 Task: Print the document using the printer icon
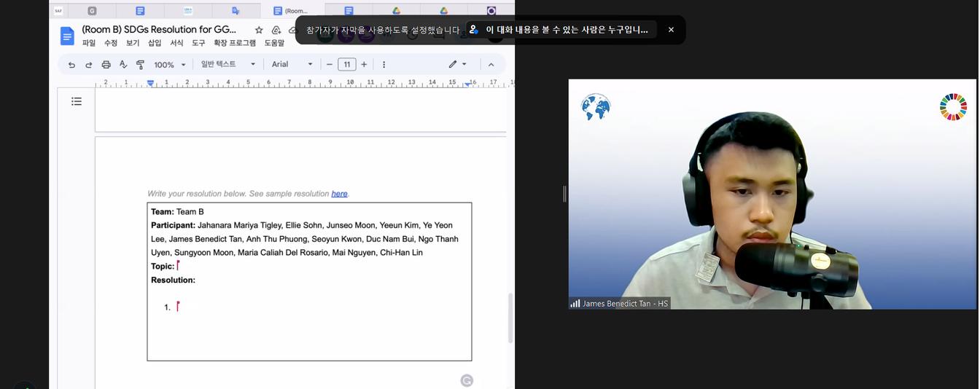pyautogui.click(x=106, y=65)
